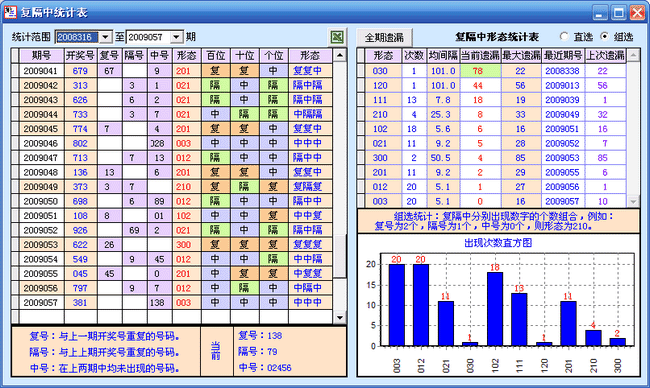The height and width of the screenshot is (388, 650).
Task: Open start period dropdown 2008316
Action: coord(106,37)
